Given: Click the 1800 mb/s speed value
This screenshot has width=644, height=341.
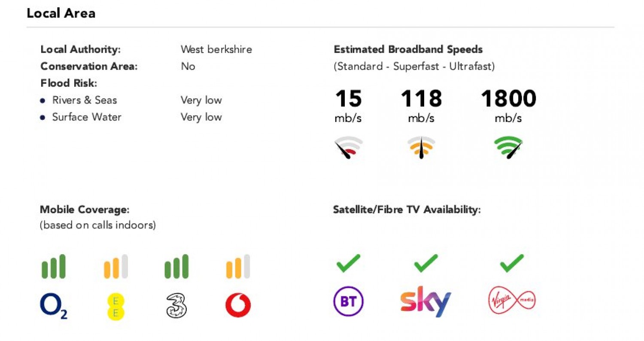Looking at the screenshot, I should click(508, 99).
